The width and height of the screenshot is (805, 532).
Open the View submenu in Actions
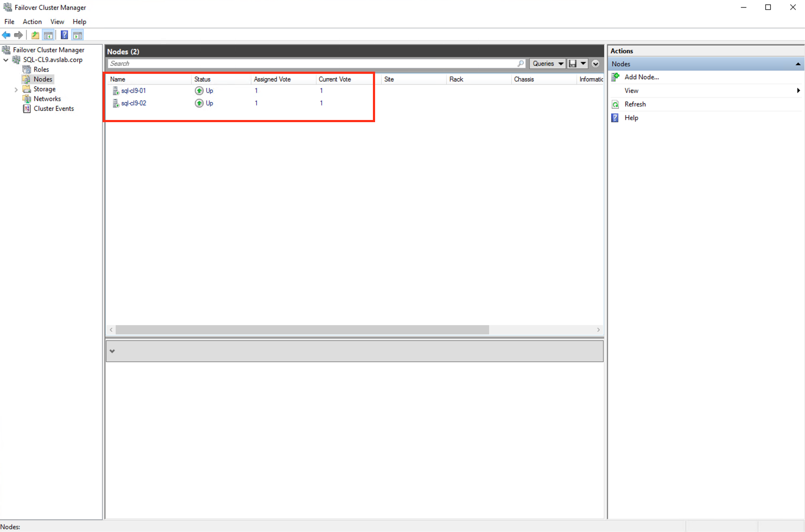tap(706, 91)
